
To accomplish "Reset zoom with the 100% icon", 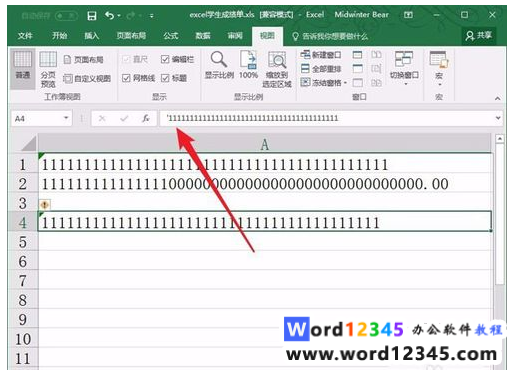I will click(248, 65).
